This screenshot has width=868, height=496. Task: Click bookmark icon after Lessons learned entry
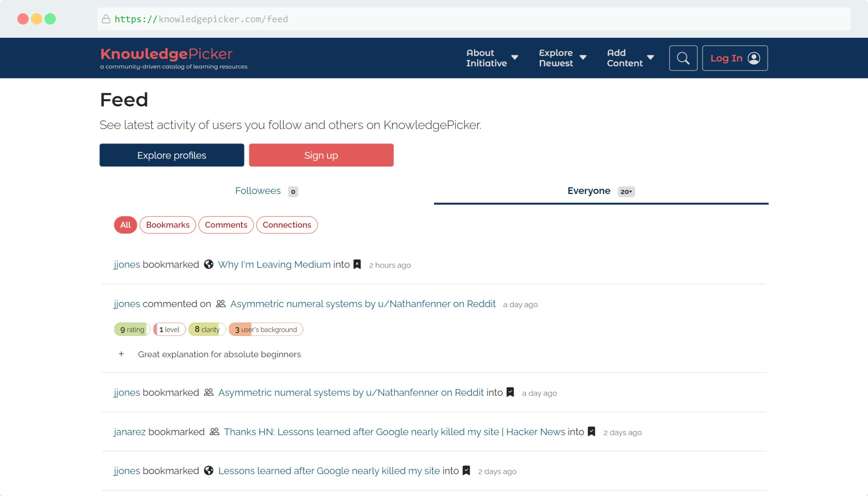[x=466, y=470]
